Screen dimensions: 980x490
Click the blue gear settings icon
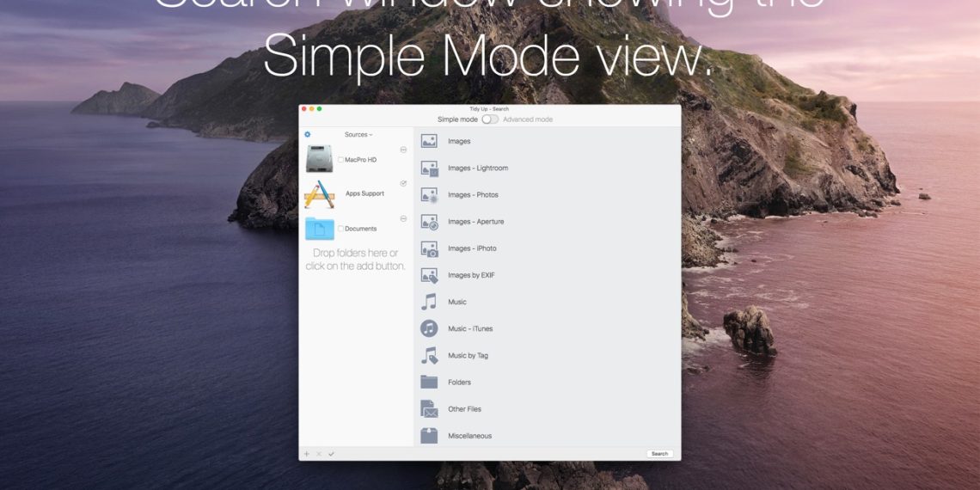tap(308, 135)
